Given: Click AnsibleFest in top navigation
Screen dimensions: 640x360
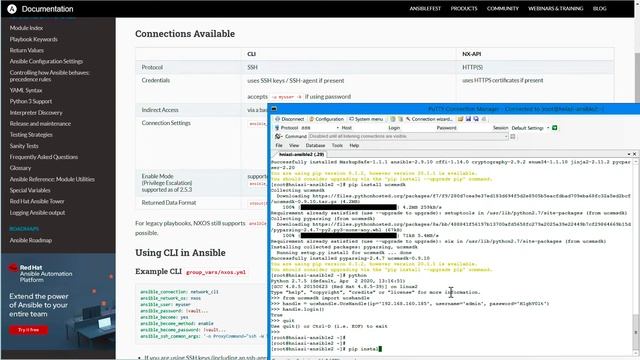Looking at the screenshot, I should [425, 9].
